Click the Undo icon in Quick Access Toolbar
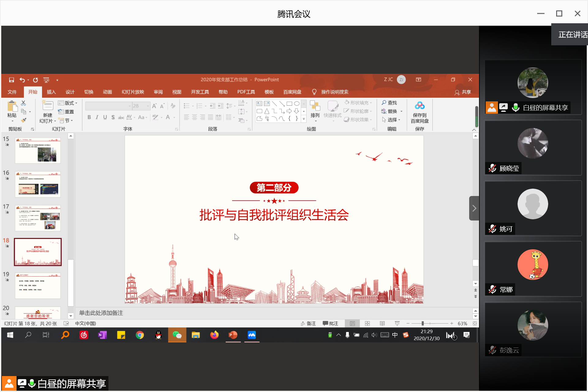The height and width of the screenshot is (392, 588). pos(22,80)
